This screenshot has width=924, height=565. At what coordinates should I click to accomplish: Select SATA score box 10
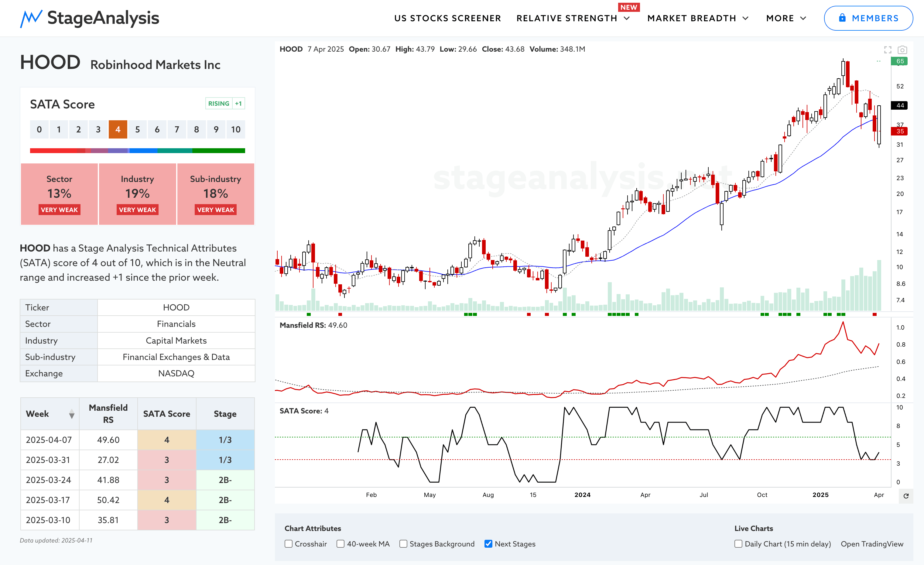[x=235, y=129]
